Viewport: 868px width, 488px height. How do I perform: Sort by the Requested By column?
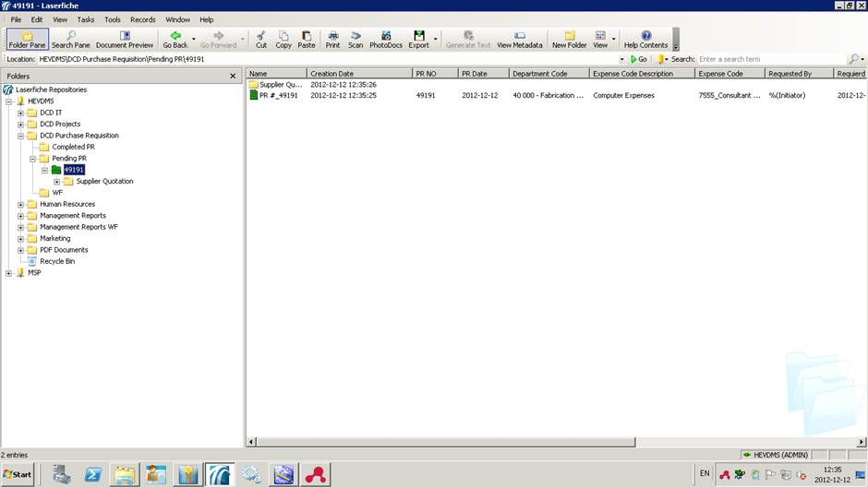(x=799, y=74)
